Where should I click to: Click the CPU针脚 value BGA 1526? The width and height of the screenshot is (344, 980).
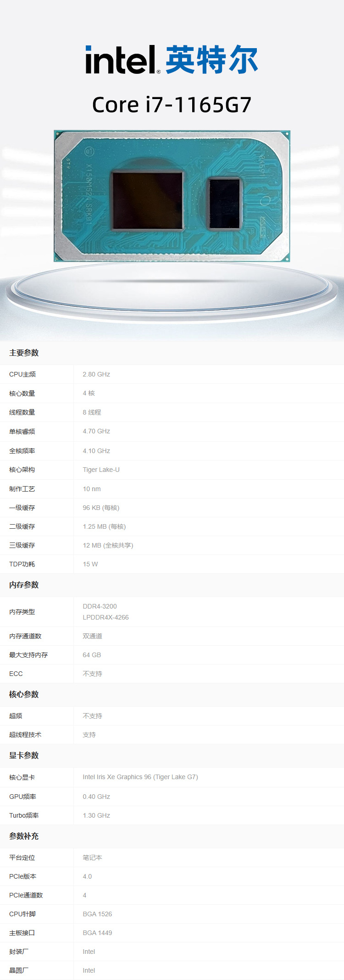[x=97, y=914]
